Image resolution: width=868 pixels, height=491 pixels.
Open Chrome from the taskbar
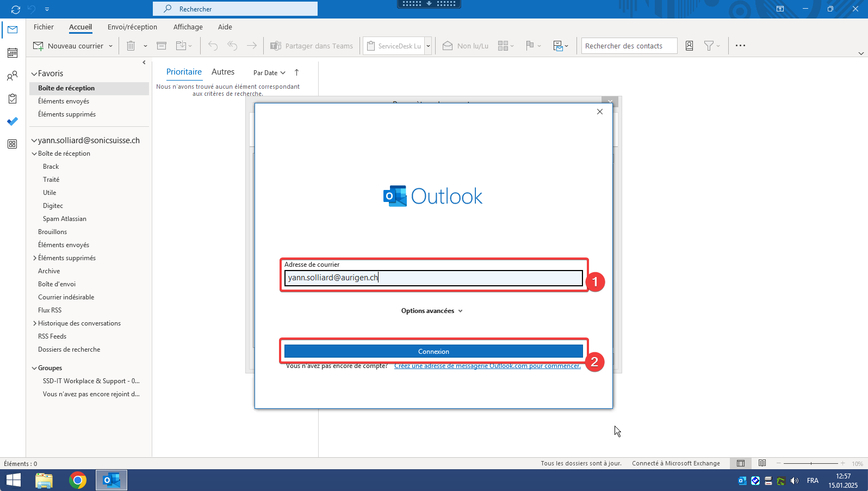tap(78, 480)
